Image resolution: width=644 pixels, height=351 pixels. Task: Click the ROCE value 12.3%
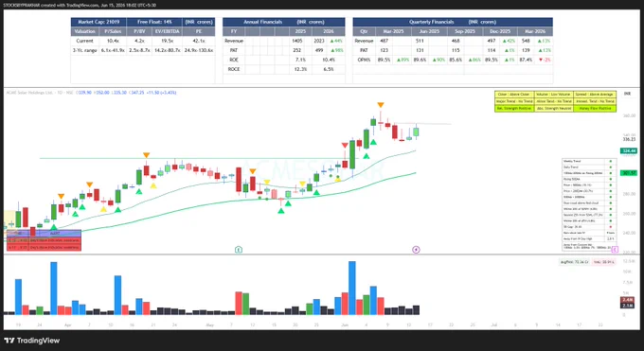[300, 69]
